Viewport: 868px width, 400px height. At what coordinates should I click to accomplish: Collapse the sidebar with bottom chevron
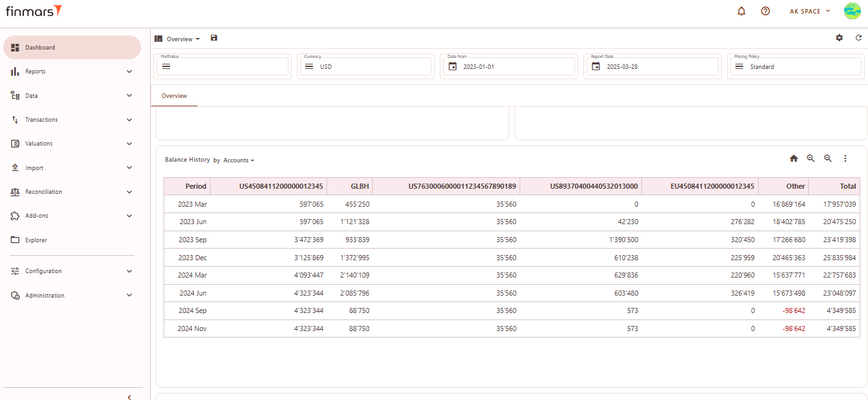pos(129,397)
